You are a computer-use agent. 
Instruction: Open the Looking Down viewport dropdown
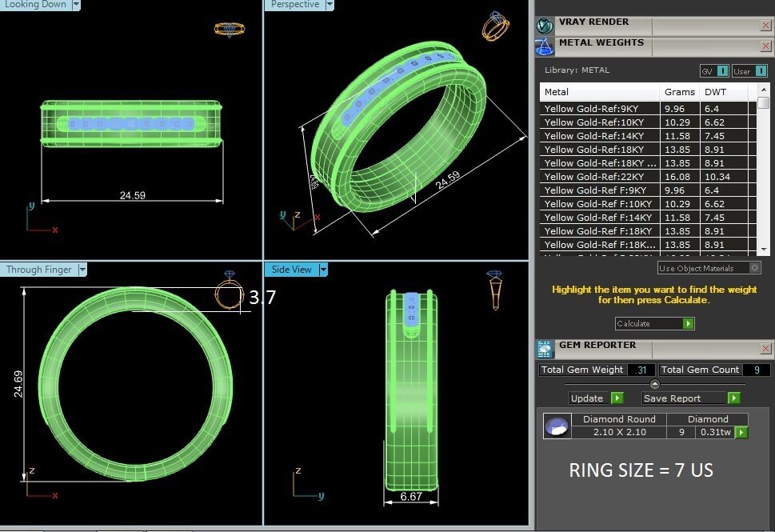tap(76, 5)
